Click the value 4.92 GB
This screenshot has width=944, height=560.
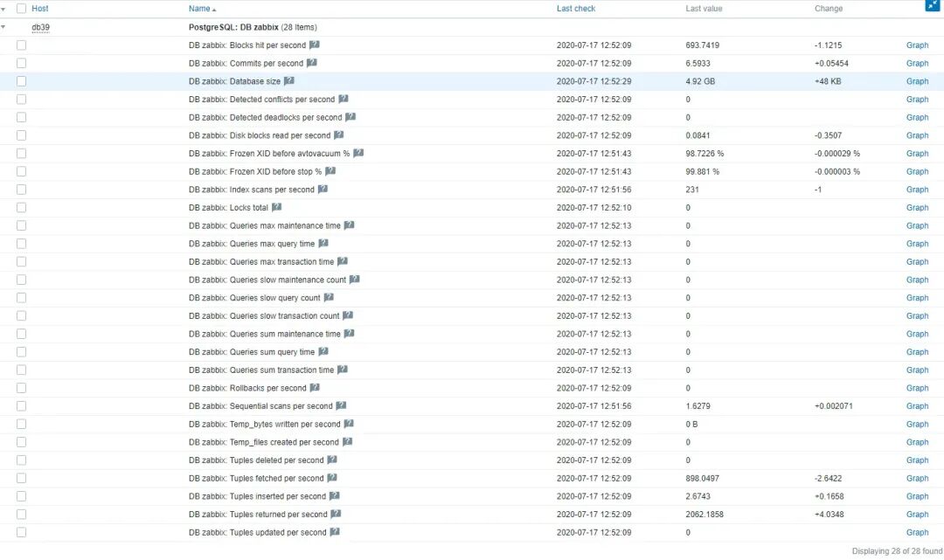click(x=700, y=81)
